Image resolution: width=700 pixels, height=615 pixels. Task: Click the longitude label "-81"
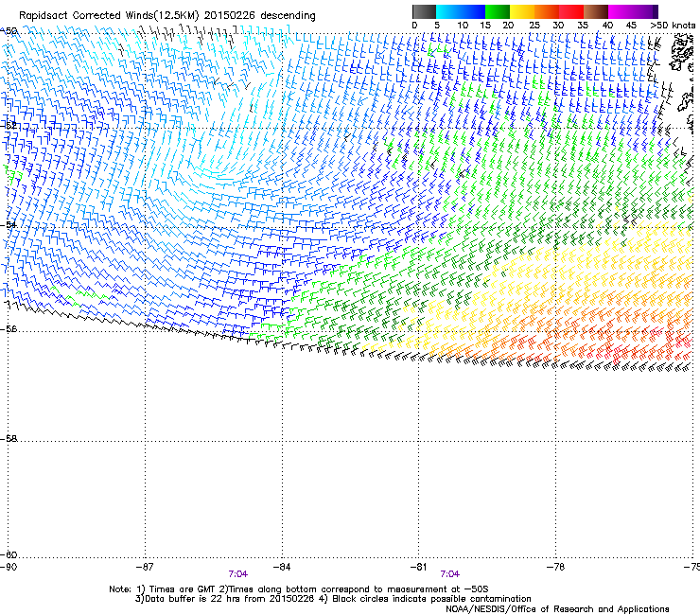tap(418, 567)
